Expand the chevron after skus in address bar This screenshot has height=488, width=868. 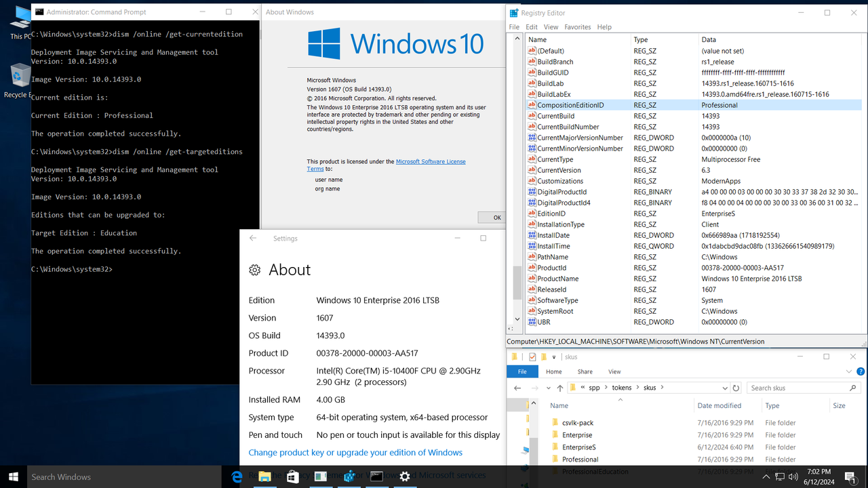[663, 388]
